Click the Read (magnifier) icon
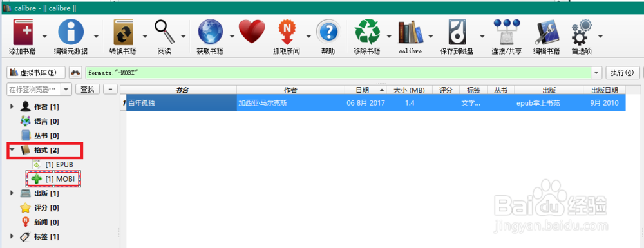This screenshot has width=644, height=248. pos(164,31)
